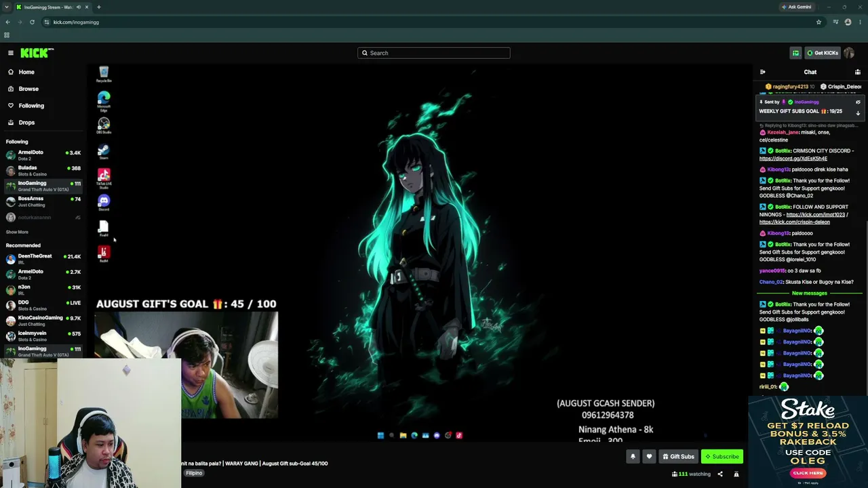Collapse the chat panel

pyautogui.click(x=763, y=72)
